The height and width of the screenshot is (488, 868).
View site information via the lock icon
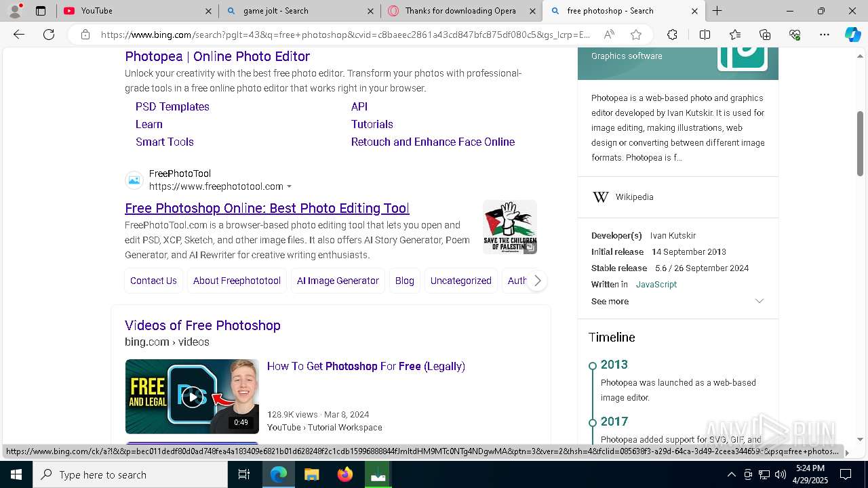tap(85, 35)
